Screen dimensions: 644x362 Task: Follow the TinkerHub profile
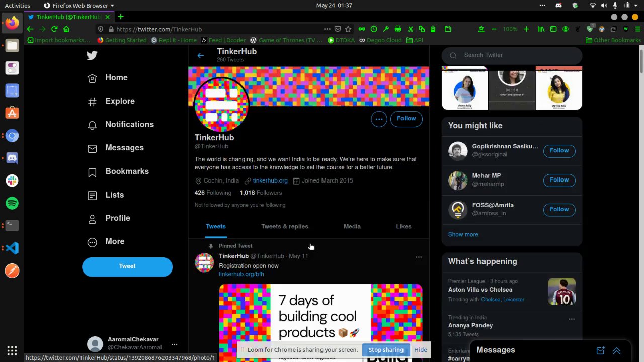click(x=406, y=119)
